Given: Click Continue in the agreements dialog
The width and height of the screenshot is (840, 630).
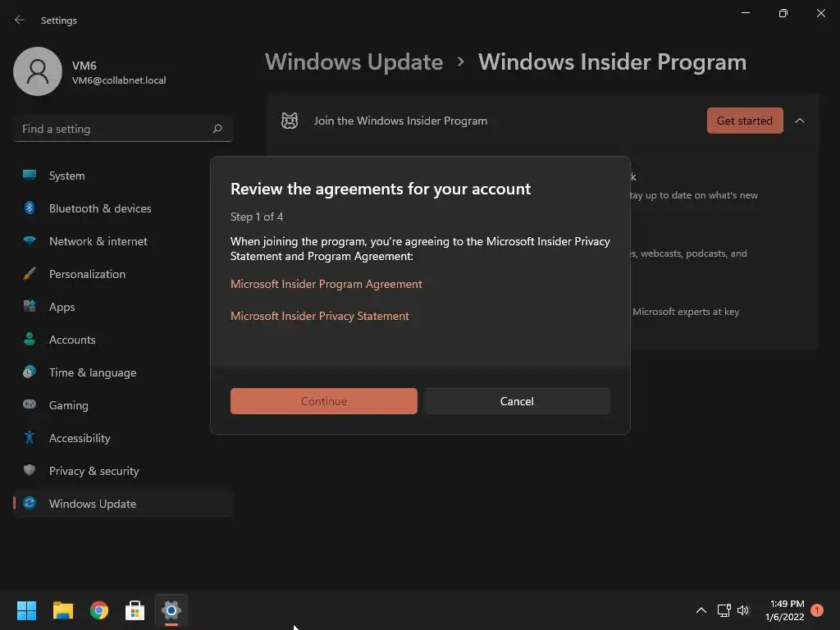Looking at the screenshot, I should click(x=323, y=400).
